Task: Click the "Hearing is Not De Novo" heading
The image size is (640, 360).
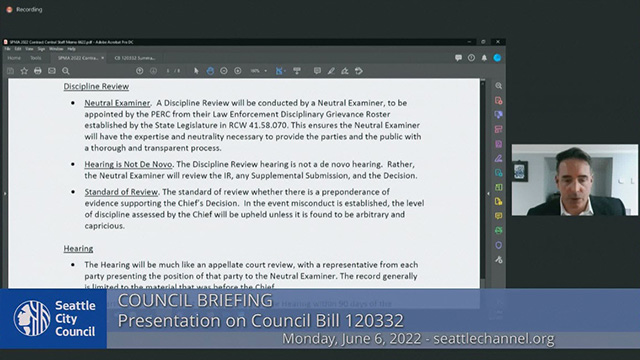Action: (x=128, y=164)
